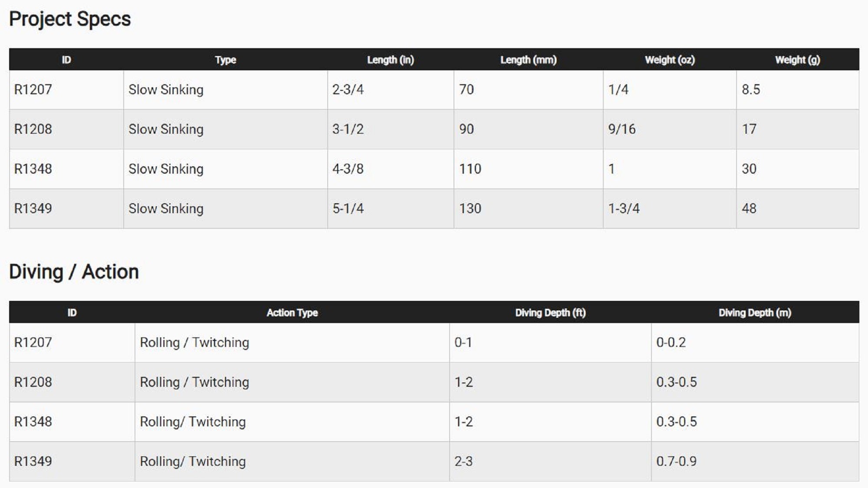Click the "Diving Depth (ft)" column header
The height and width of the screenshot is (488, 868).
[x=550, y=313]
